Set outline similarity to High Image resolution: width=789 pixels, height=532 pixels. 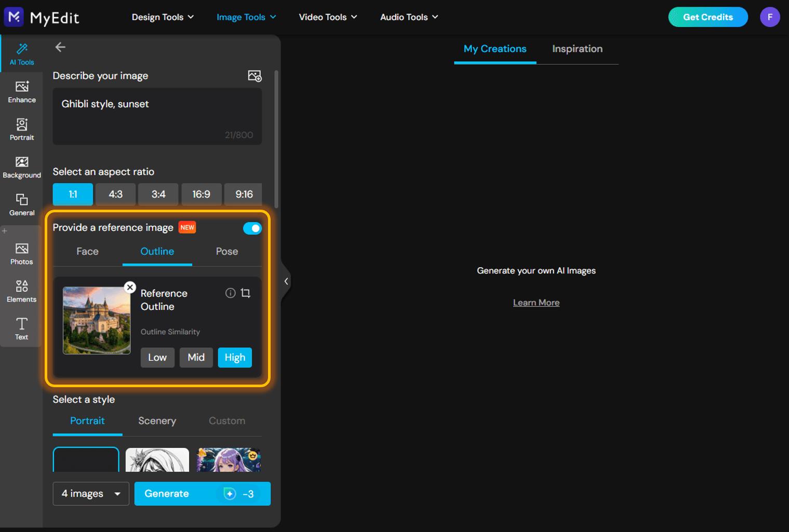point(235,358)
